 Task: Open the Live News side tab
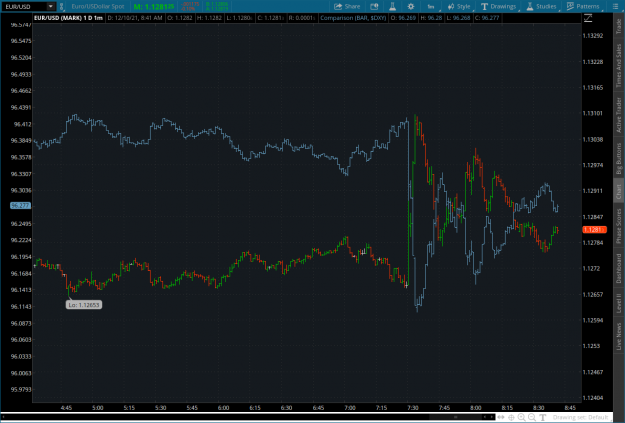point(619,336)
